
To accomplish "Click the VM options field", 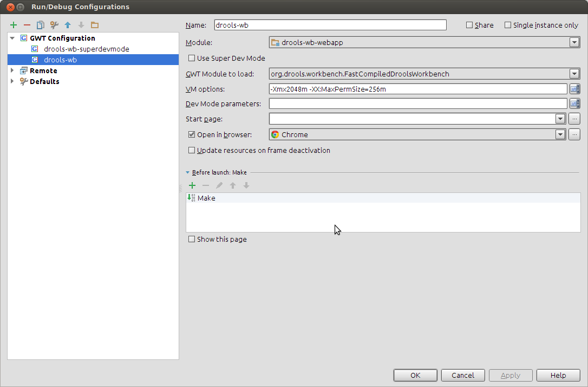I will pyautogui.click(x=418, y=89).
